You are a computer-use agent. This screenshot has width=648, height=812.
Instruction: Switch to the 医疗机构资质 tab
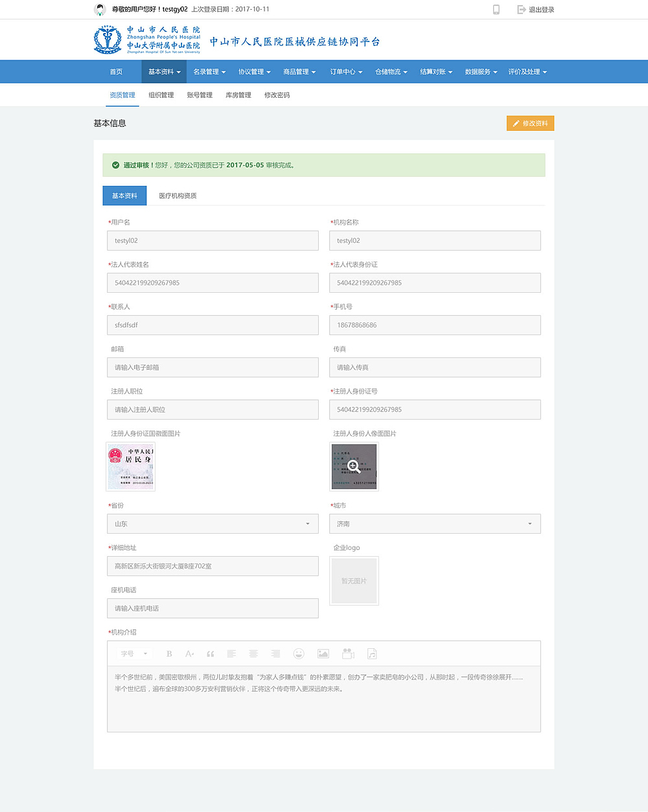[x=178, y=196]
